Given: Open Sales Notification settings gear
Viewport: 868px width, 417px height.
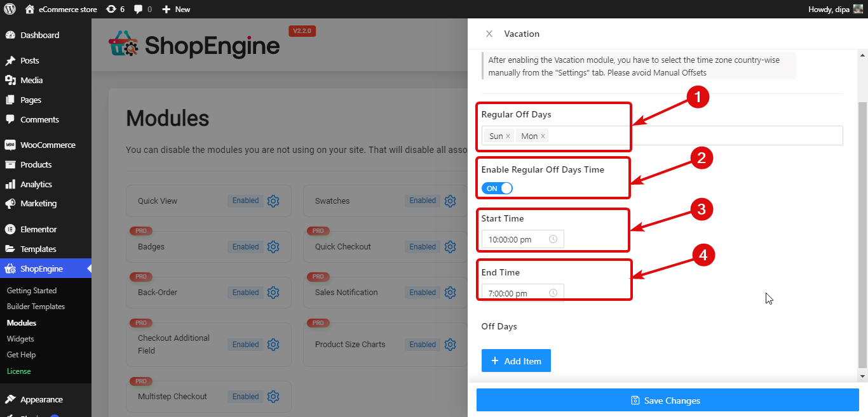Looking at the screenshot, I should coord(450,292).
